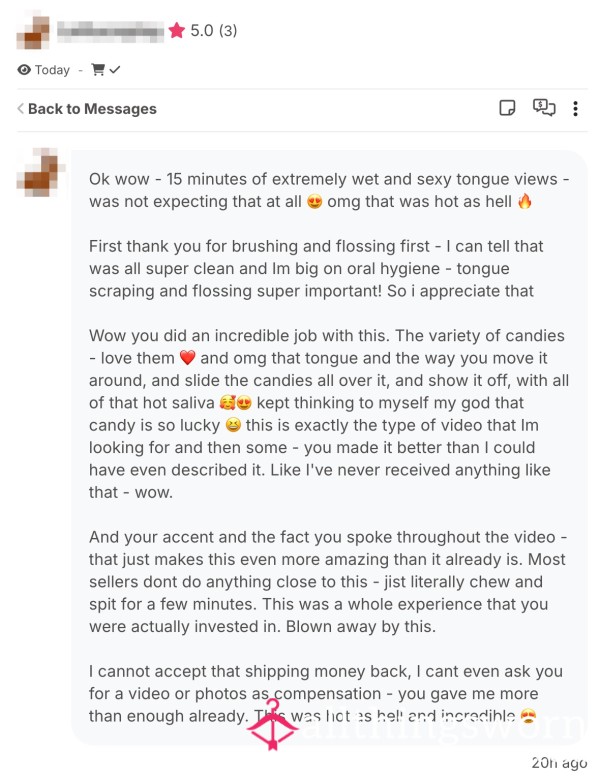Open the blurred username profile link
The width and height of the screenshot is (600, 779).
pos(110,31)
